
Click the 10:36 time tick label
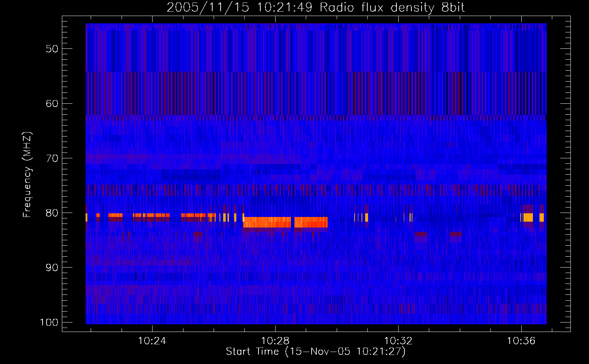click(x=521, y=341)
